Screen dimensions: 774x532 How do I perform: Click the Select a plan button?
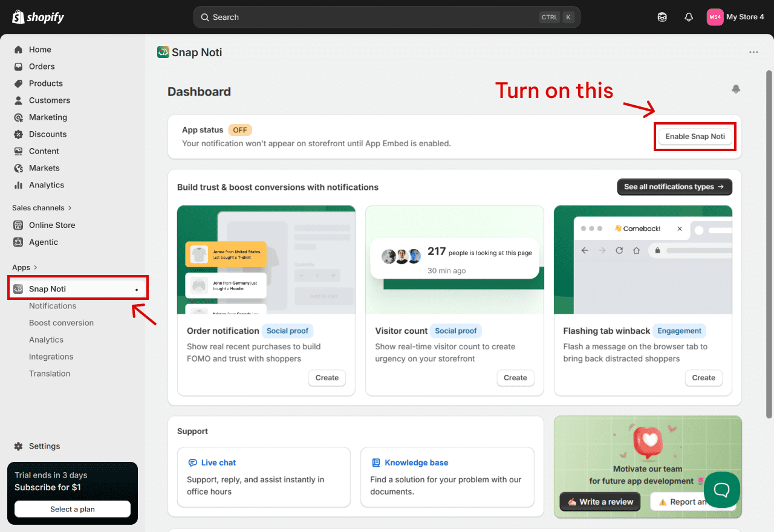[x=73, y=509]
